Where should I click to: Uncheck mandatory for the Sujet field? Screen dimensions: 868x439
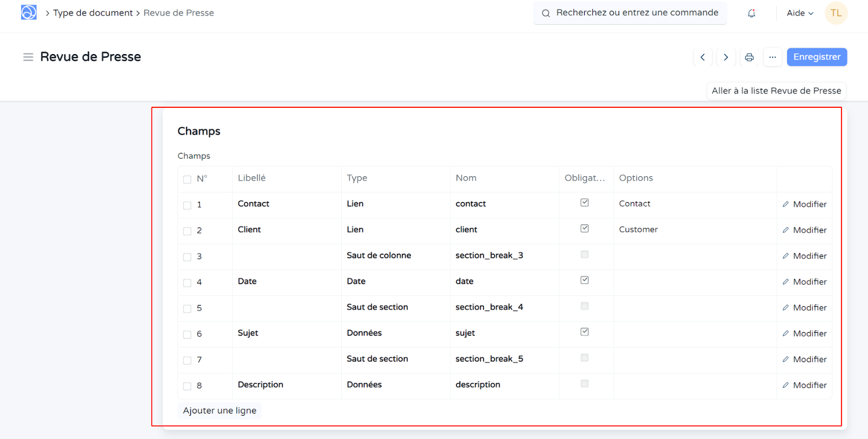pyautogui.click(x=584, y=332)
